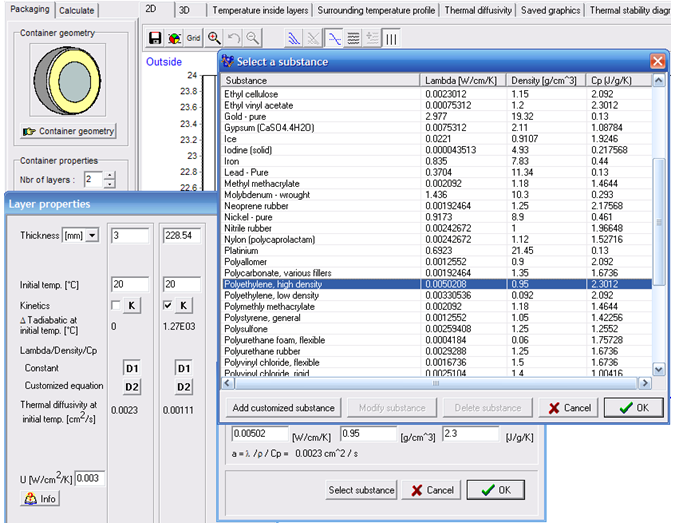The width and height of the screenshot is (673, 528).
Task: Click the Nbr of layers field
Action: [x=94, y=179]
